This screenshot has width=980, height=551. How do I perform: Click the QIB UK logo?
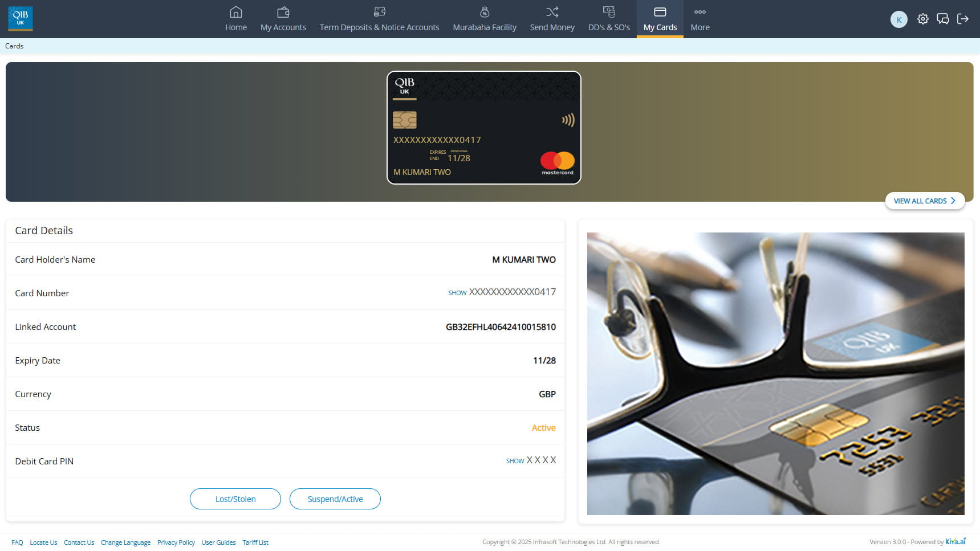coord(21,19)
